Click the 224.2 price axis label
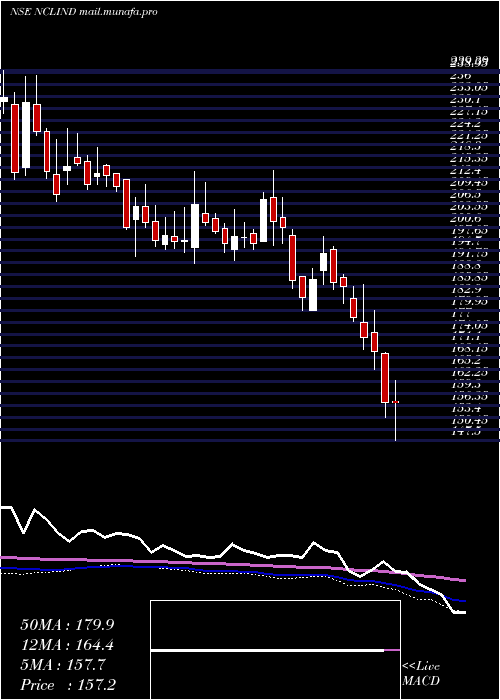This screenshot has width=500, height=700. tap(464, 124)
